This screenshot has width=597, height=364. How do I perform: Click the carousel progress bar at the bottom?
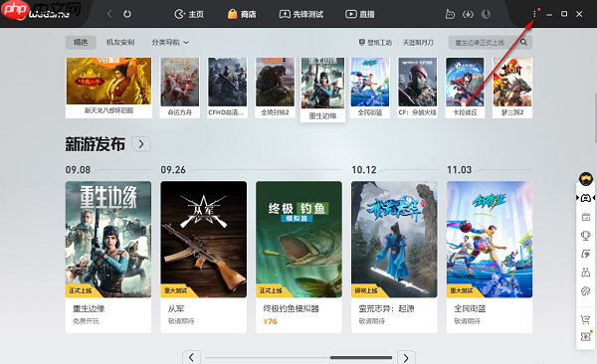(298, 357)
